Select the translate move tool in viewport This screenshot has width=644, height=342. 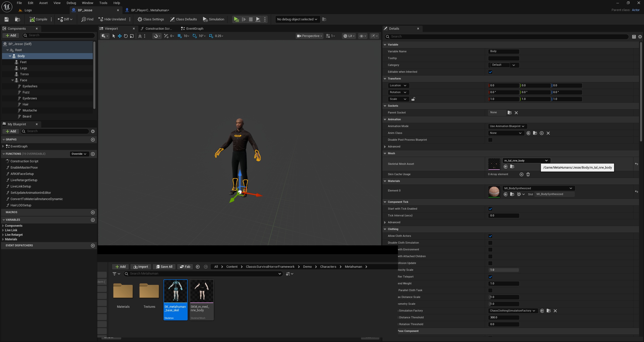120,36
